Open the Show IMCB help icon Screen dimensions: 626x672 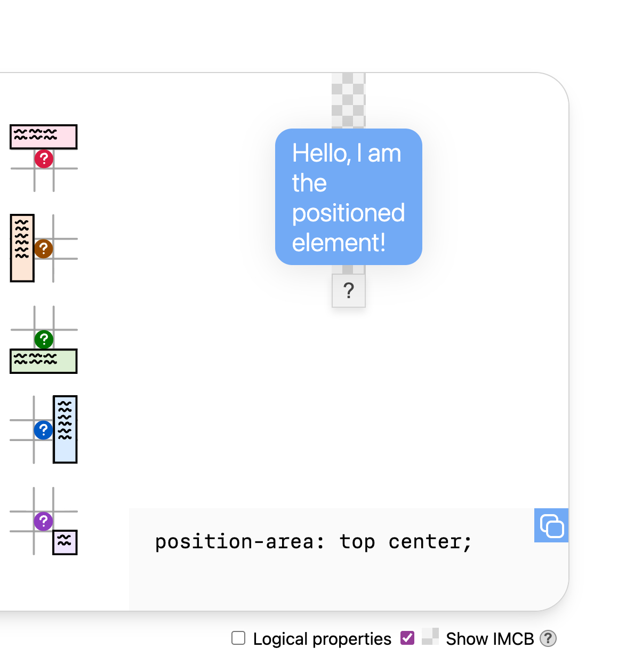point(548,638)
